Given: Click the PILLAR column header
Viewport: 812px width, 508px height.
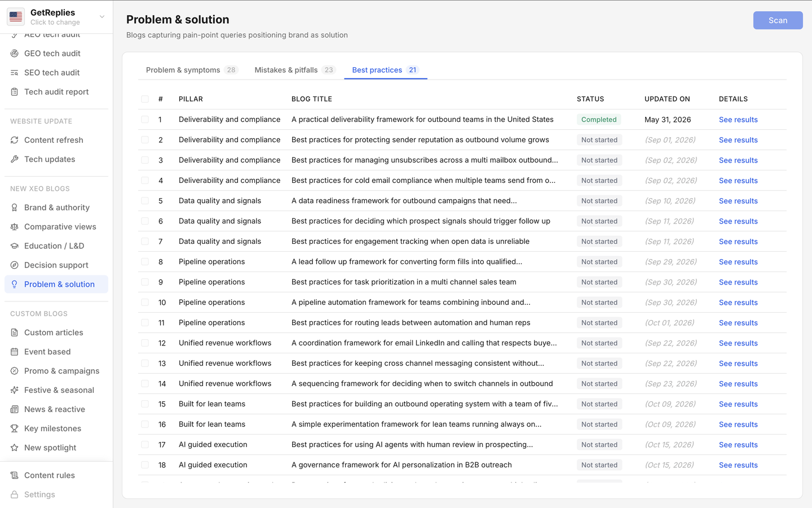Looking at the screenshot, I should 191,99.
